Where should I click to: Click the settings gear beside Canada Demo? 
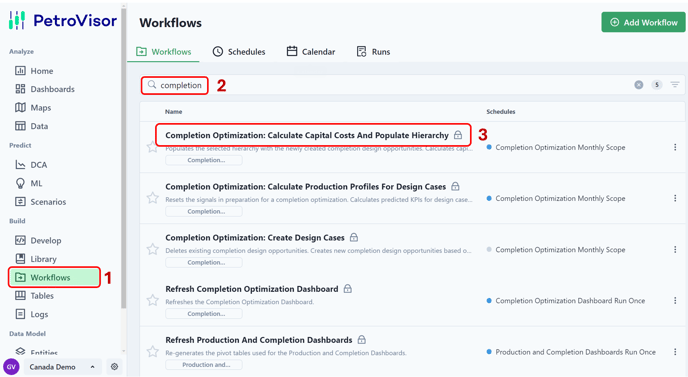click(115, 366)
